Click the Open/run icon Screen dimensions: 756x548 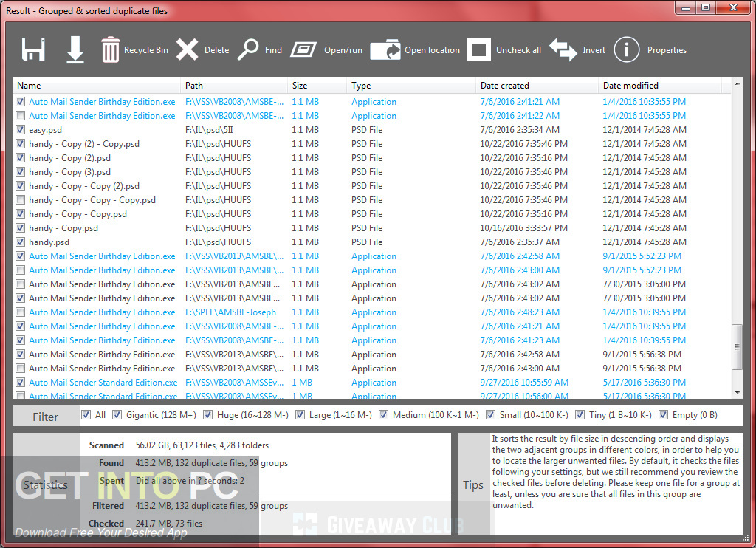tap(303, 49)
